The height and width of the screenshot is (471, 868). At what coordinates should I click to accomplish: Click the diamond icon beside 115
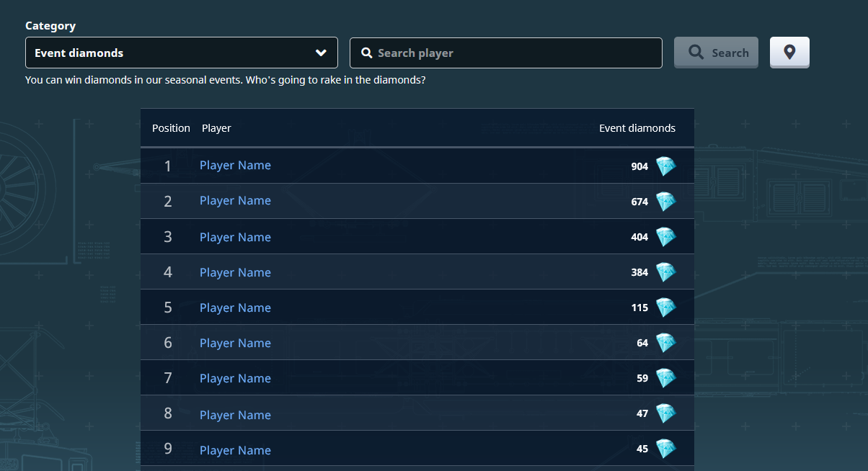(665, 308)
